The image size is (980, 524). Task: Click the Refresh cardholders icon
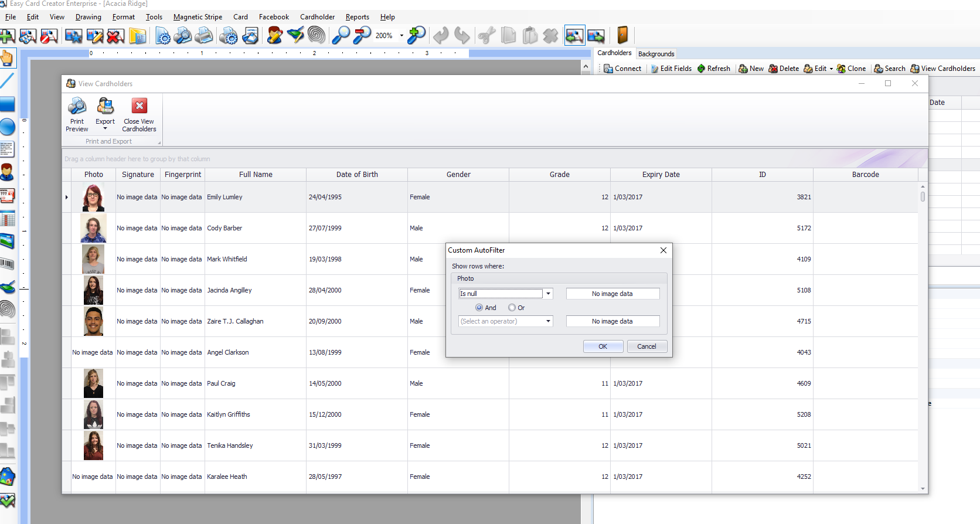[701, 69]
